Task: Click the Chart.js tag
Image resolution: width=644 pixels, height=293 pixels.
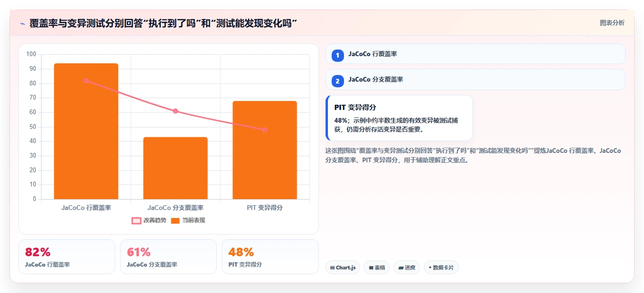Action: (343, 268)
